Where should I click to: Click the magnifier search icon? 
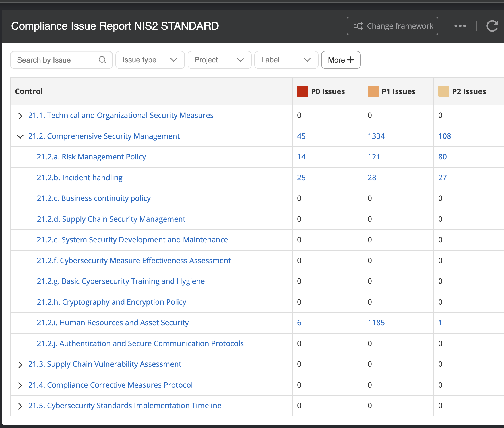[102, 60]
